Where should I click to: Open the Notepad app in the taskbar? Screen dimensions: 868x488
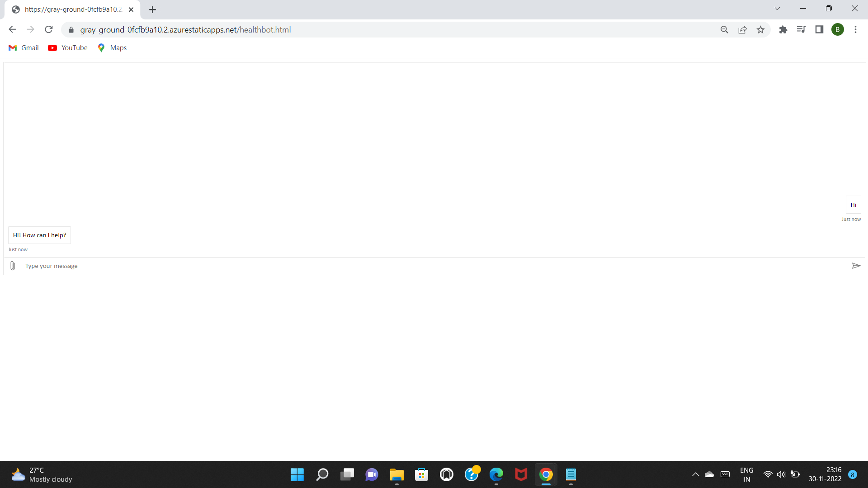[x=571, y=474]
